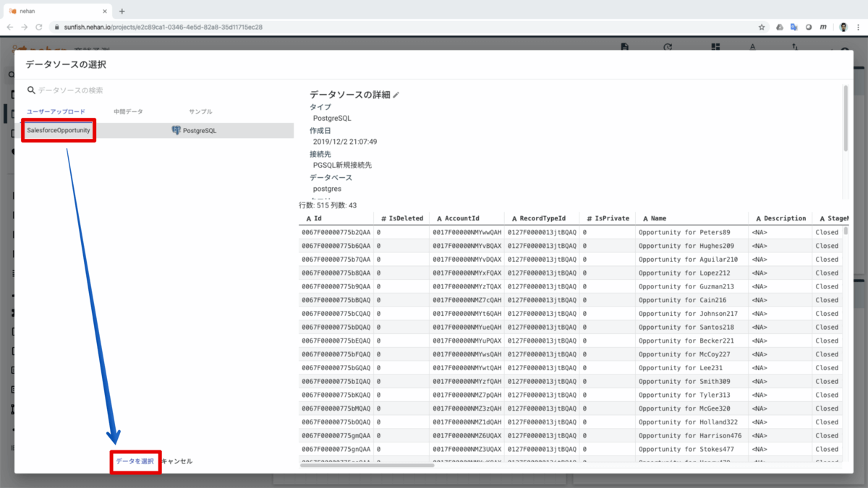Screen dimensions: 868x488
Task: Click the details panel vertical scrollbar
Action: coord(845,119)
